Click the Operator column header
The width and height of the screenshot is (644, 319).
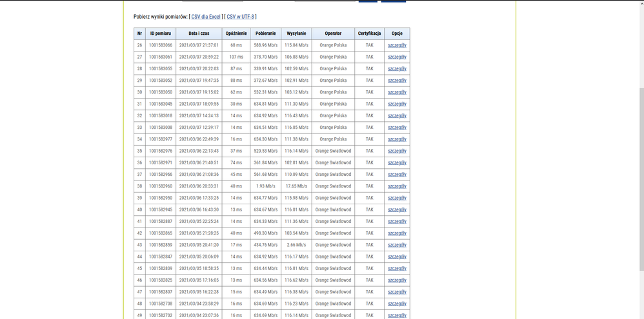[x=333, y=34]
